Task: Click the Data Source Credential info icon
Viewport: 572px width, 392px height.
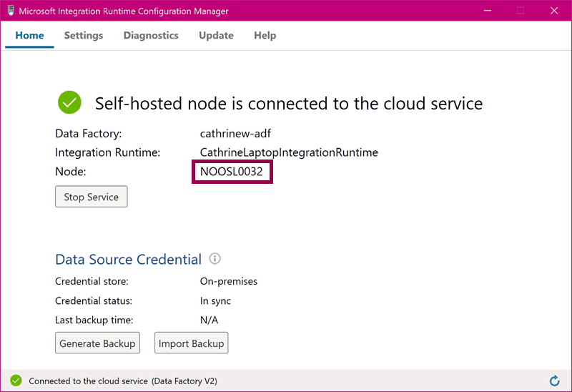Action: pos(214,259)
